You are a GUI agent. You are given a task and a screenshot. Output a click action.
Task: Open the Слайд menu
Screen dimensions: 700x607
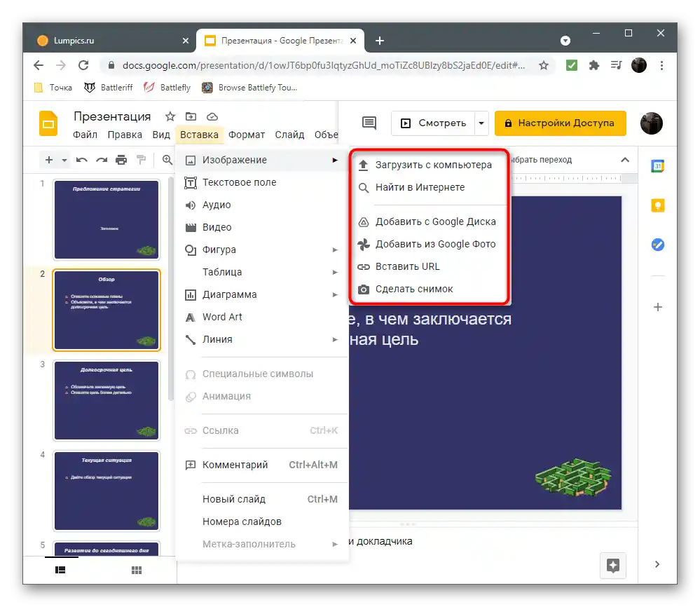click(289, 135)
